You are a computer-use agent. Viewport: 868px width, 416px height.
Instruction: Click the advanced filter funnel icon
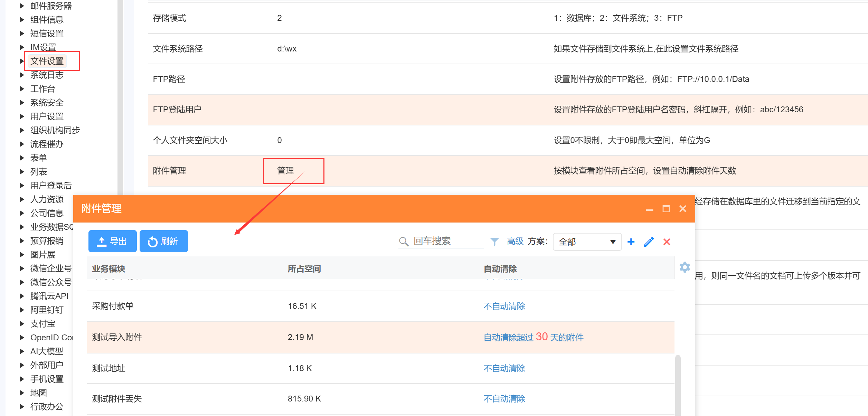(x=494, y=242)
